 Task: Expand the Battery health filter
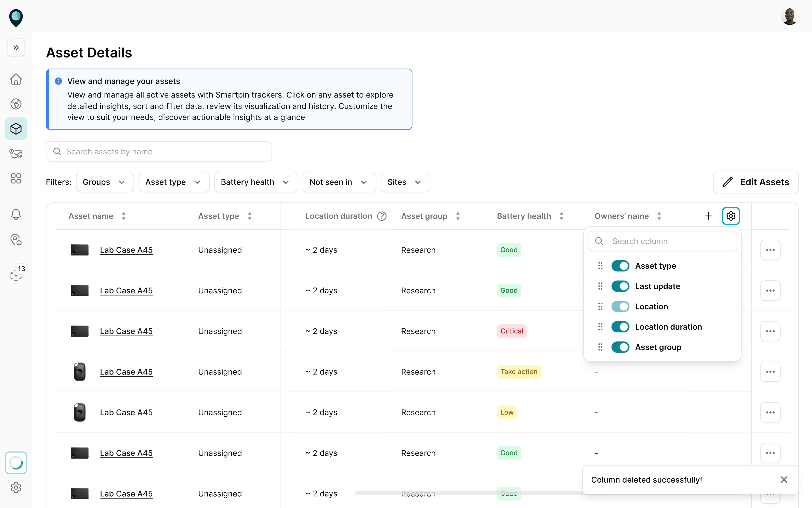point(256,182)
